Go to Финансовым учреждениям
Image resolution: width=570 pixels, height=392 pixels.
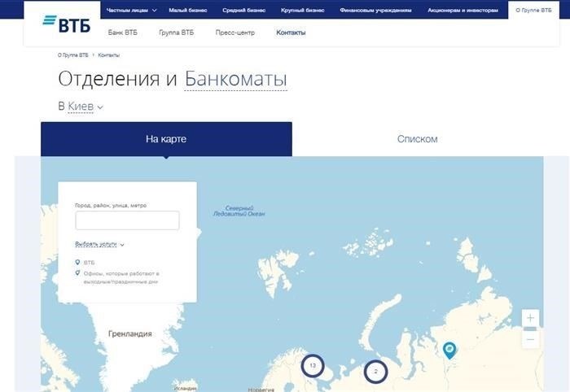375,10
